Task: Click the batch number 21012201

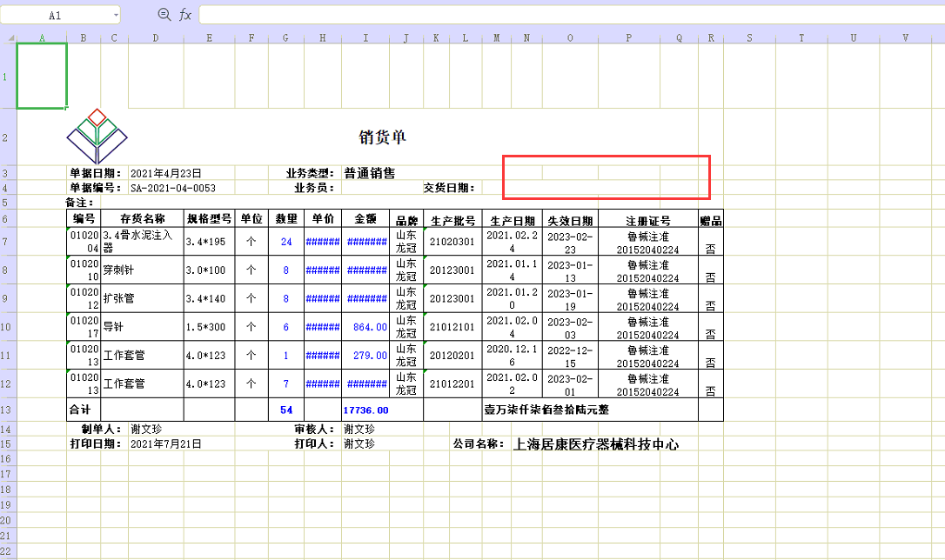Action: 452,383
